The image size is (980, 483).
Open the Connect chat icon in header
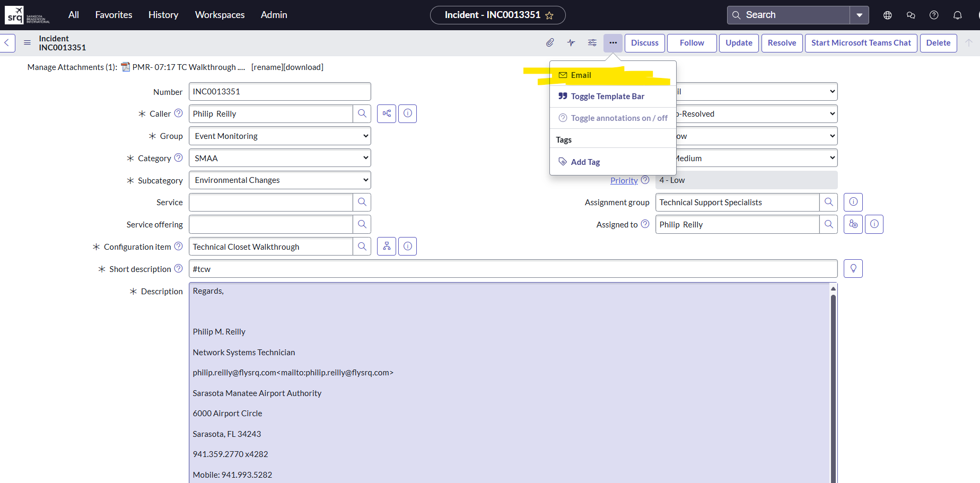click(x=911, y=15)
